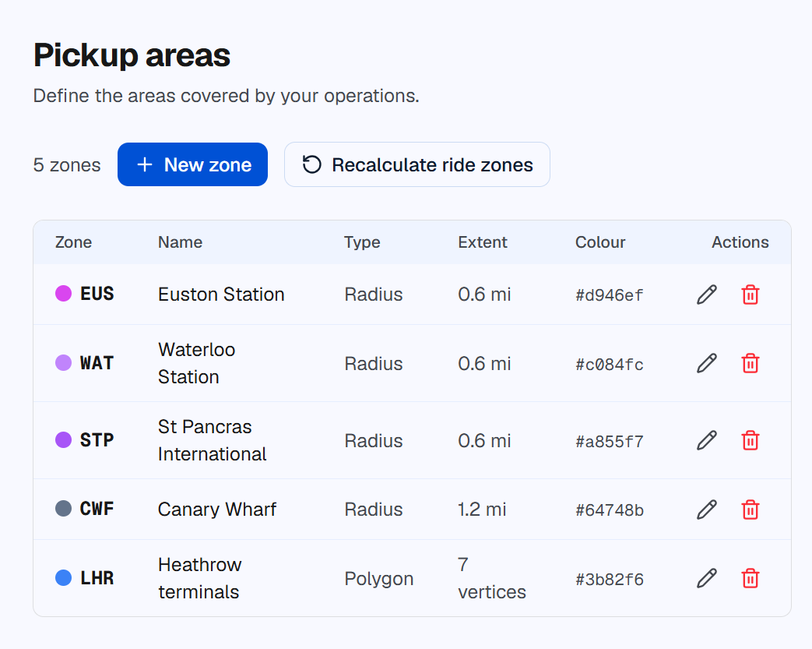Click the Euston Station name
812x649 pixels.
click(221, 295)
